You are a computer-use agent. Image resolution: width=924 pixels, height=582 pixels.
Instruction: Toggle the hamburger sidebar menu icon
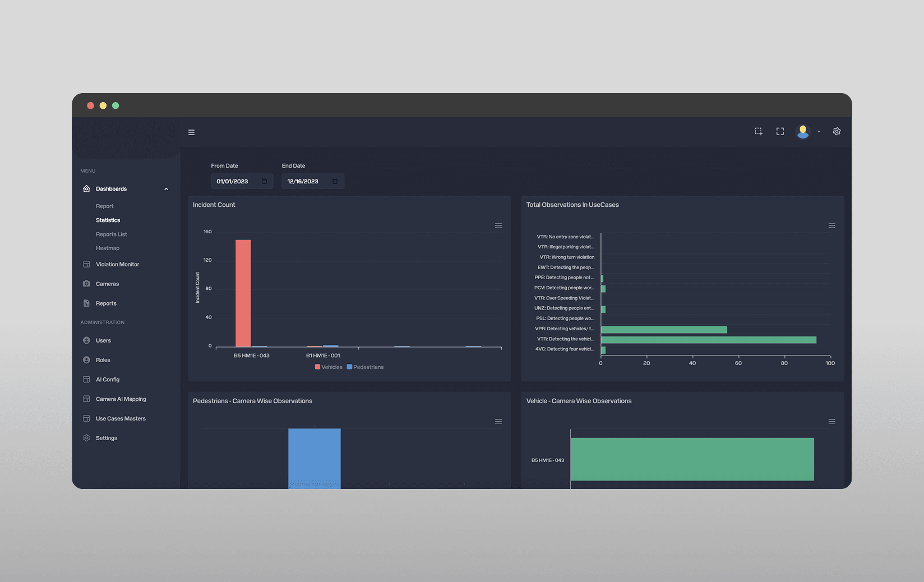191,132
